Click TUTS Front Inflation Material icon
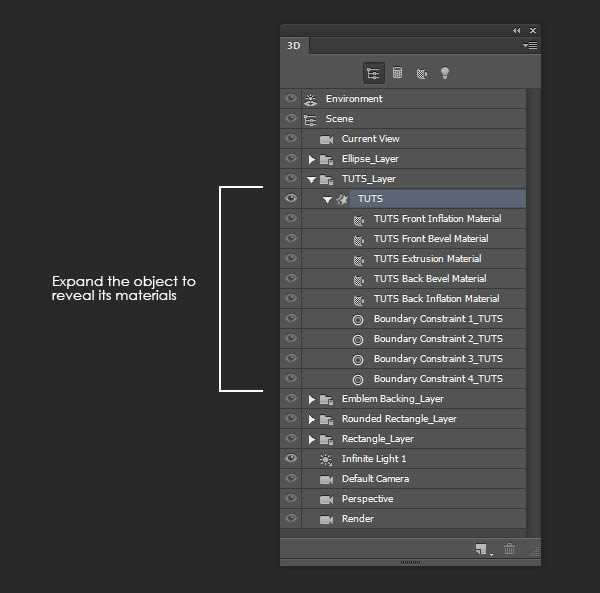Image resolution: width=600 pixels, height=593 pixels. [x=359, y=220]
